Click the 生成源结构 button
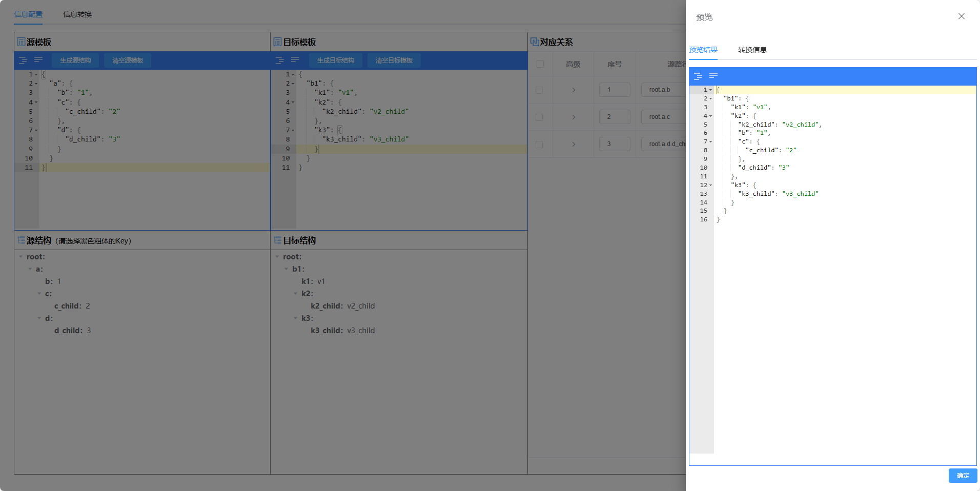 (75, 60)
